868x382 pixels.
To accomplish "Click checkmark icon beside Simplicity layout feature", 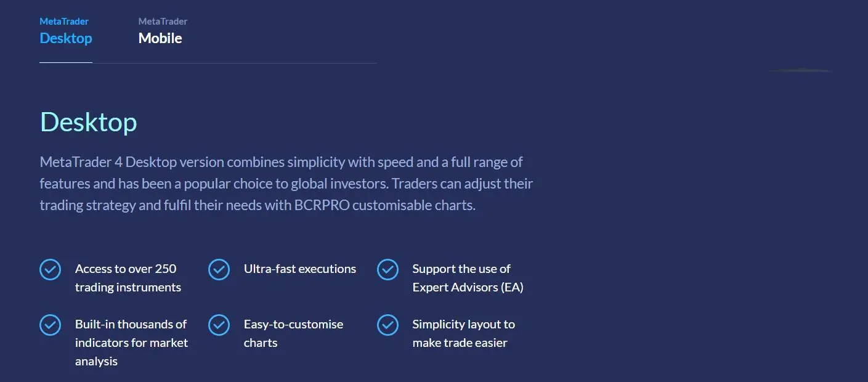I will 387,325.
